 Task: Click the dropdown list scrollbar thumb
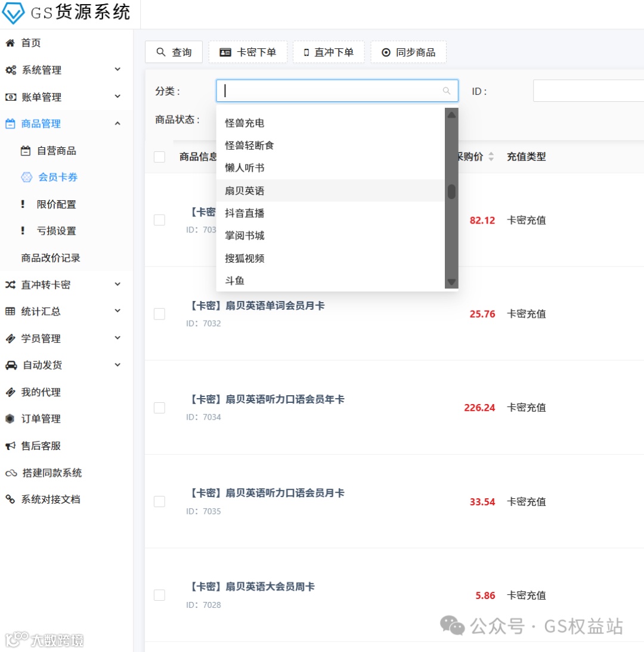(451, 192)
